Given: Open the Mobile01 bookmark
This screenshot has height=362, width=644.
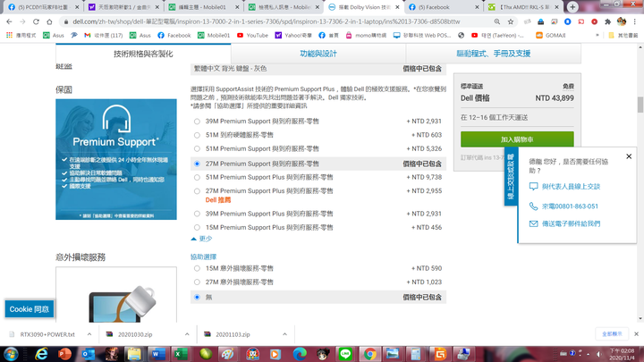Looking at the screenshot, I should point(214,35).
